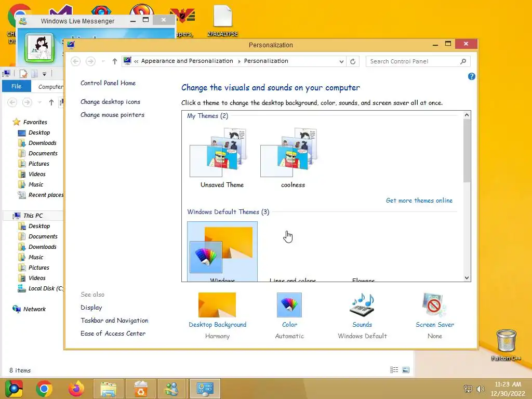Open Control Panel Home link

(x=108, y=83)
